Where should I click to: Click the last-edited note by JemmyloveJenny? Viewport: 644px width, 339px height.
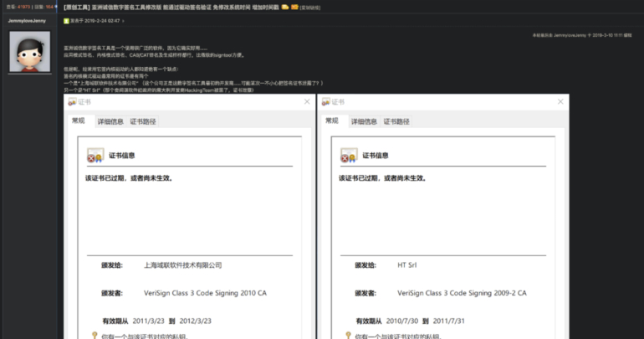pyautogui.click(x=582, y=35)
